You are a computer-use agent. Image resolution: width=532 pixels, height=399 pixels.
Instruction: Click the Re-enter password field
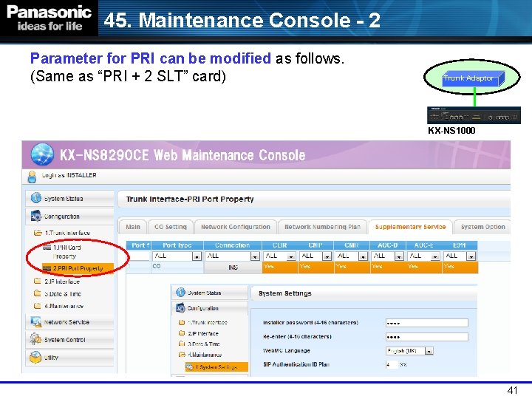(427, 337)
